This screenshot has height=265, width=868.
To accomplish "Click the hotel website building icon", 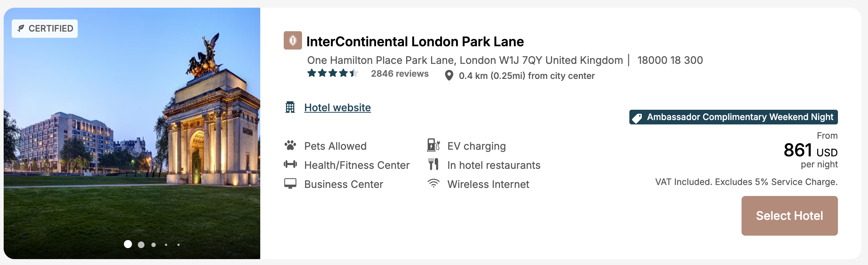I will point(290,108).
